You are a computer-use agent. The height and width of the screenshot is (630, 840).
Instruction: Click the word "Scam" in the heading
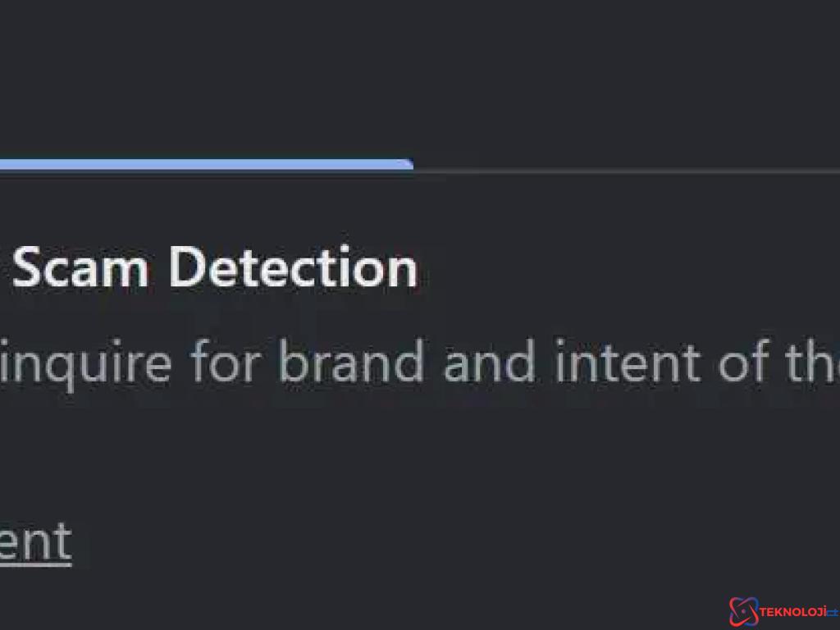click(80, 267)
